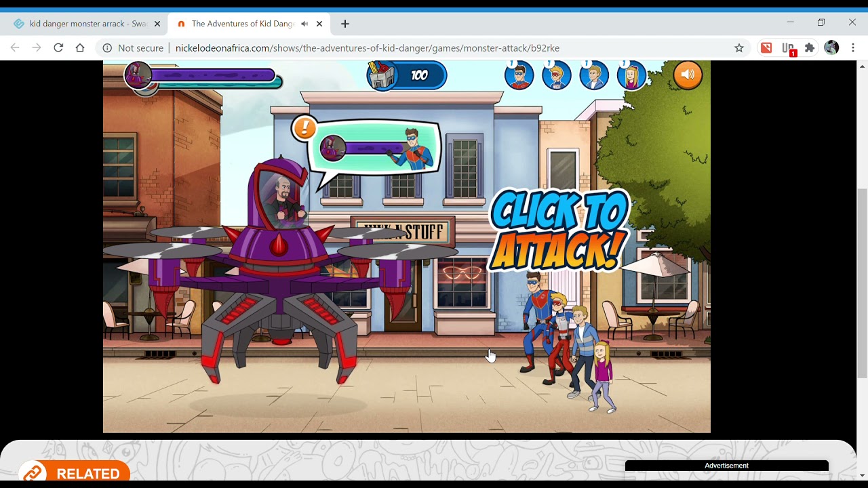Mute game sound with orange speaker button
The image size is (868, 488).
point(688,75)
